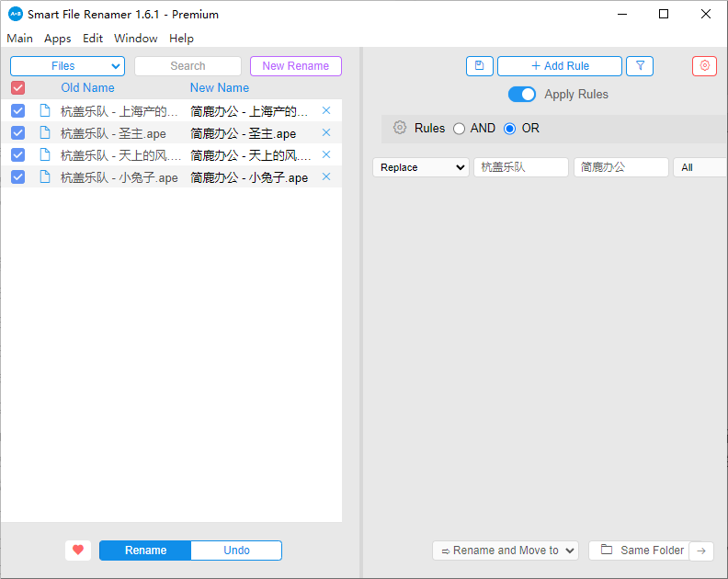Select the AND radio button
The height and width of the screenshot is (579, 728).
(460, 129)
